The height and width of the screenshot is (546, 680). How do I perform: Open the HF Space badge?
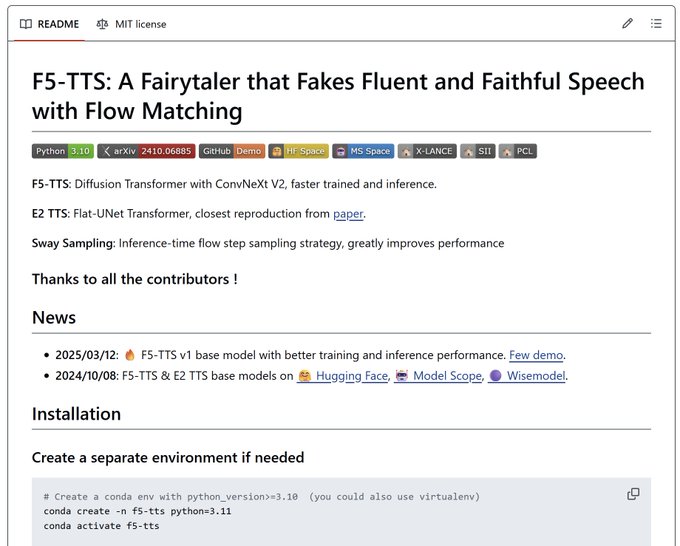pos(298,151)
